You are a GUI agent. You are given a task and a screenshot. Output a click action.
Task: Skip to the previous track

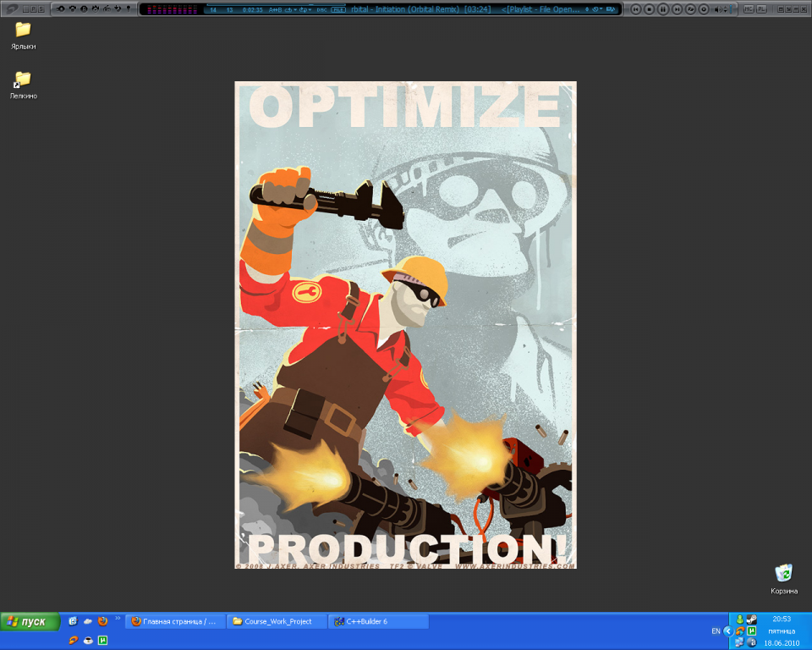[636, 9]
